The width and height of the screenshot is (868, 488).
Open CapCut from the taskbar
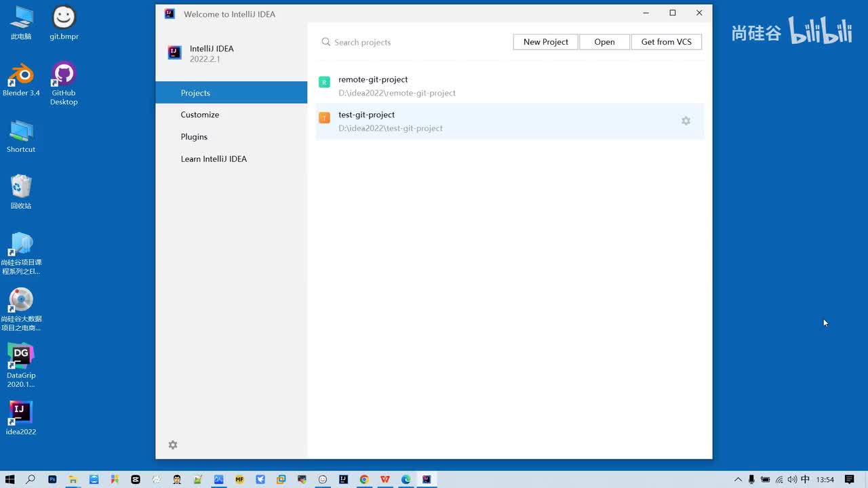tap(136, 479)
